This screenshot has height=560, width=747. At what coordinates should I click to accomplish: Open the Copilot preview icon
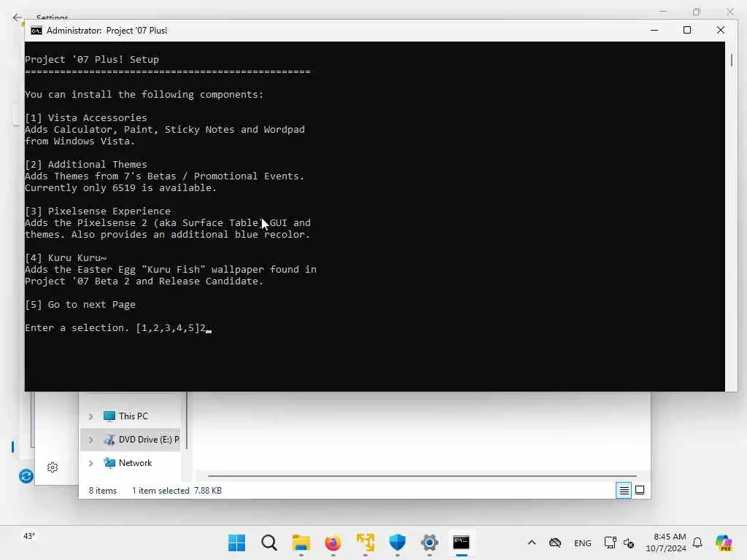[724, 542]
